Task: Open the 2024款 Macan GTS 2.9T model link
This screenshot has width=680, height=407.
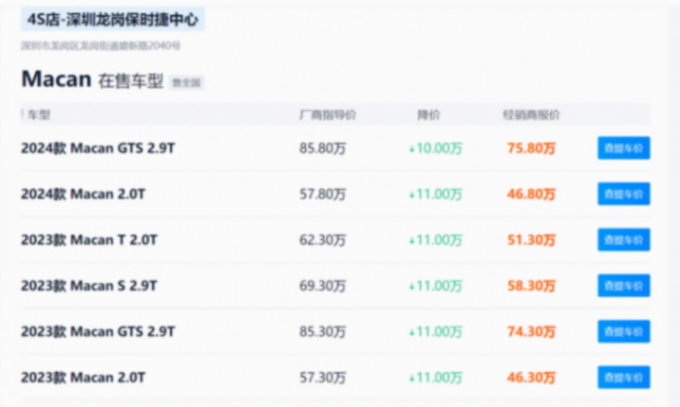Action: click(x=98, y=148)
